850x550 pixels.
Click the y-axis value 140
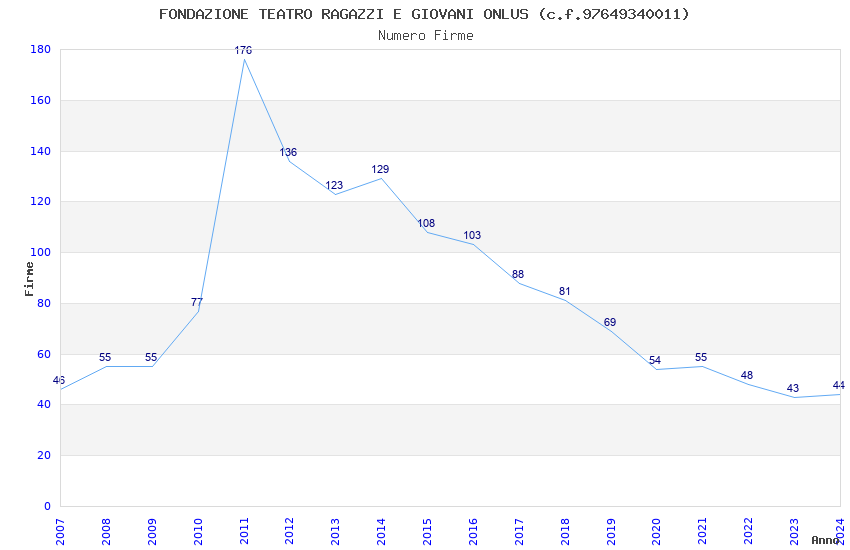click(x=41, y=151)
